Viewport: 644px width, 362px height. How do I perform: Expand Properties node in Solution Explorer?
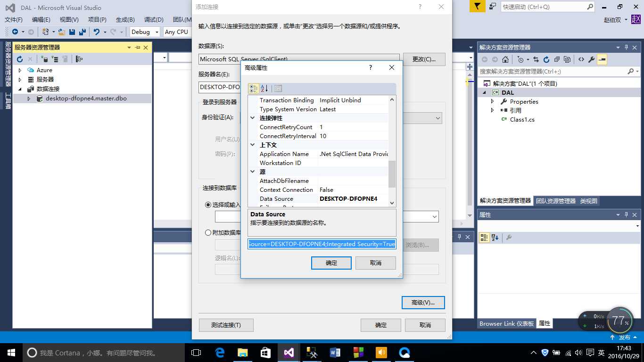[493, 101]
